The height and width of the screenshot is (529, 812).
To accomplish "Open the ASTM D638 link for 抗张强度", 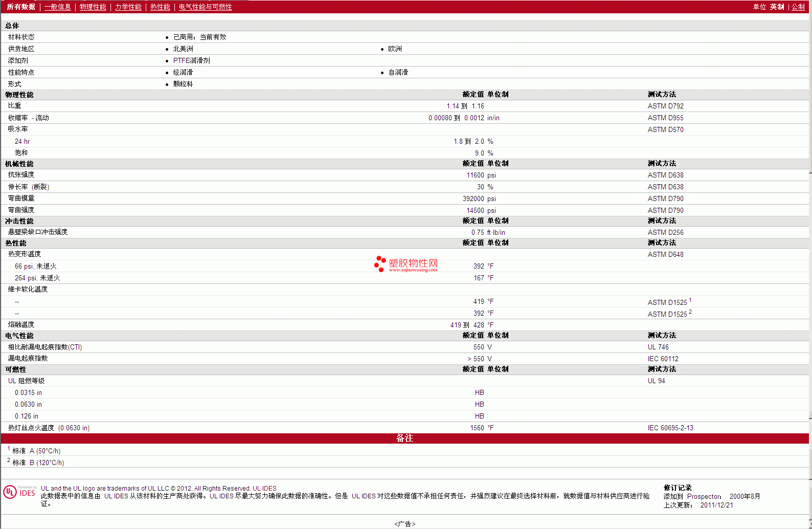I will tap(665, 175).
